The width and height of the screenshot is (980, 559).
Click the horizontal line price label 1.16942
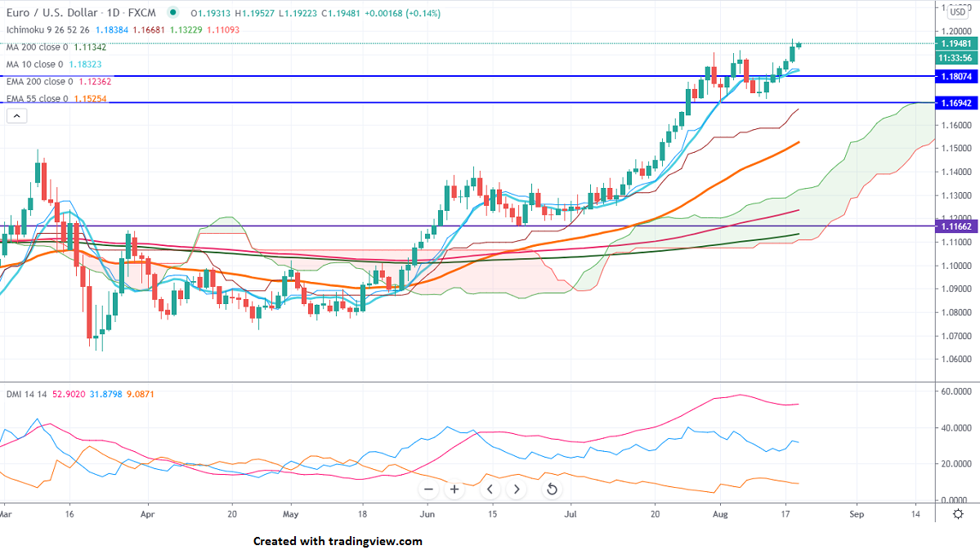pyautogui.click(x=956, y=103)
